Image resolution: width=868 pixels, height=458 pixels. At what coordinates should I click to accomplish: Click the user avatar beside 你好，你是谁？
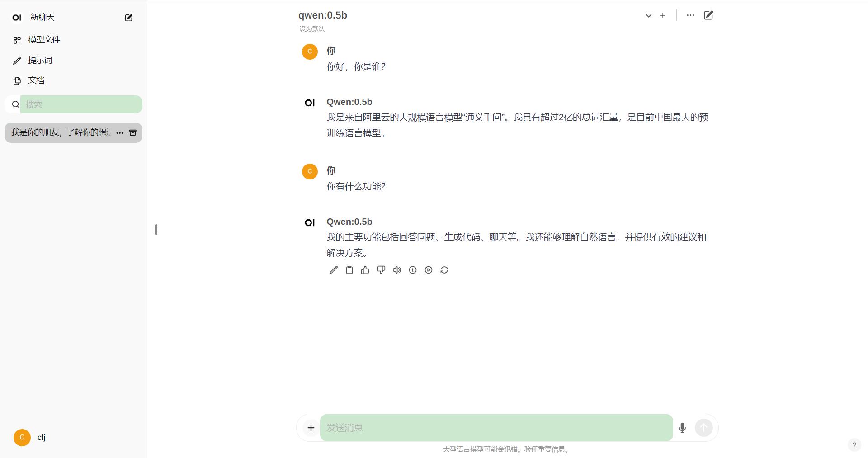pyautogui.click(x=310, y=52)
